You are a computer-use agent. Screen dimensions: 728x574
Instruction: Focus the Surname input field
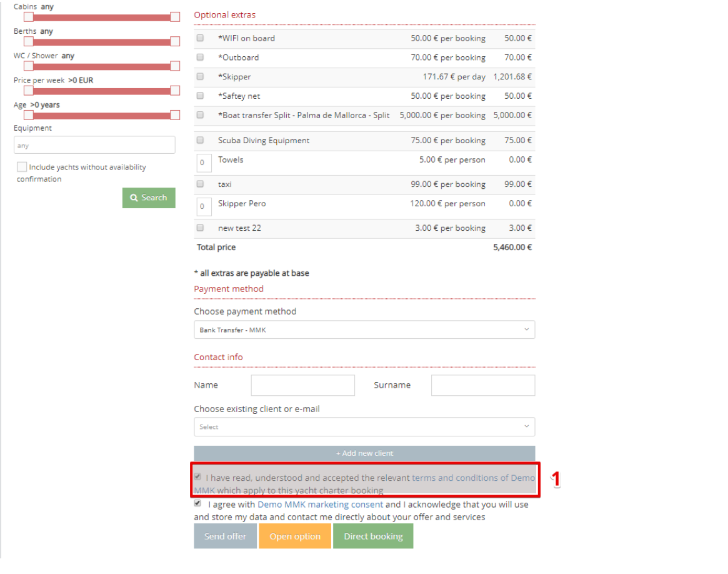pyautogui.click(x=483, y=385)
